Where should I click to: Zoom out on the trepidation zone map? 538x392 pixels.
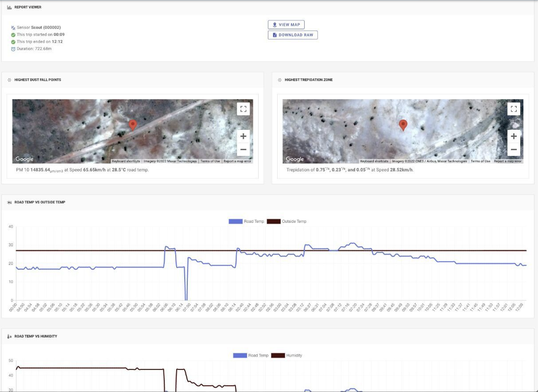pos(514,149)
